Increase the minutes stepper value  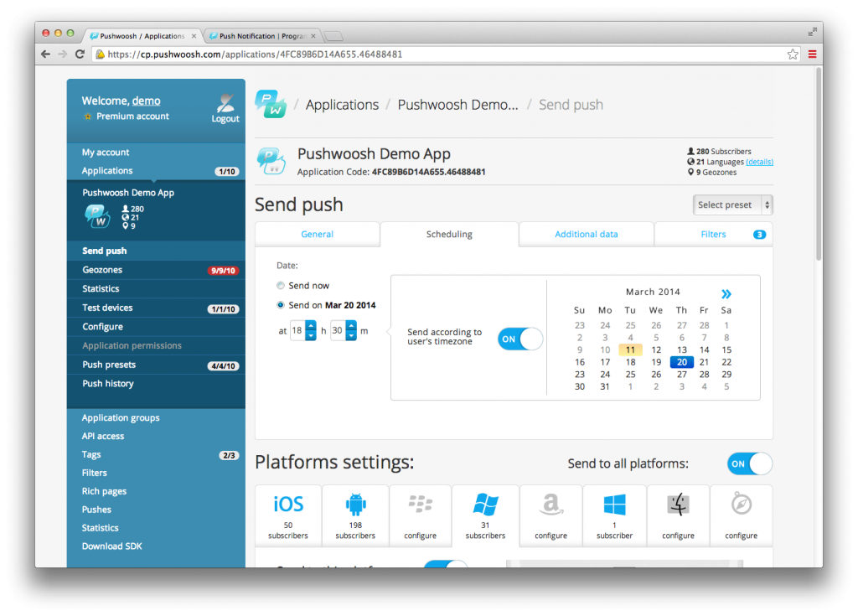click(351, 325)
